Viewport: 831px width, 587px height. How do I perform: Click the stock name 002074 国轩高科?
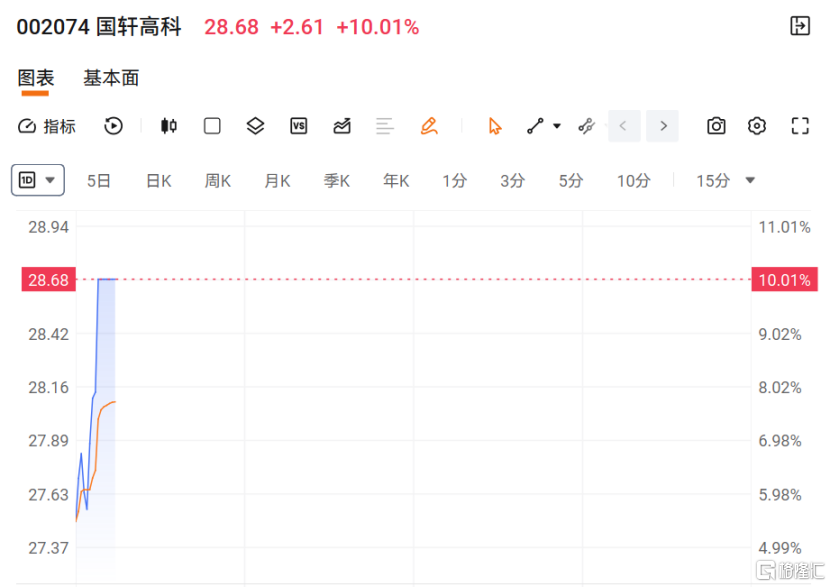(x=99, y=26)
